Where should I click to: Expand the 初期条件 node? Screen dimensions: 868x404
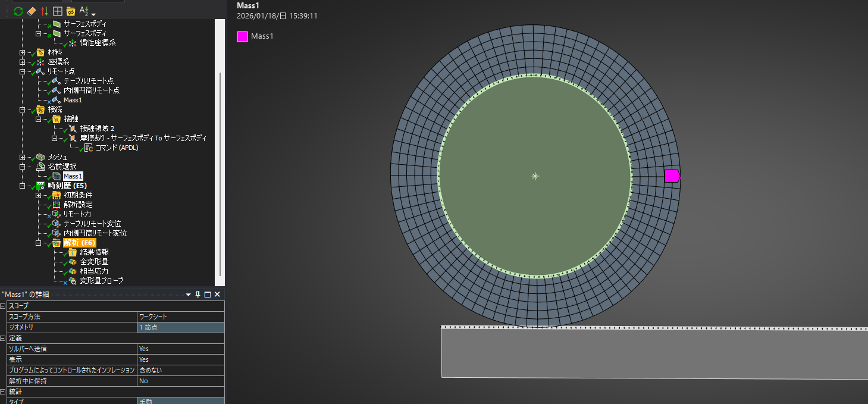38,195
